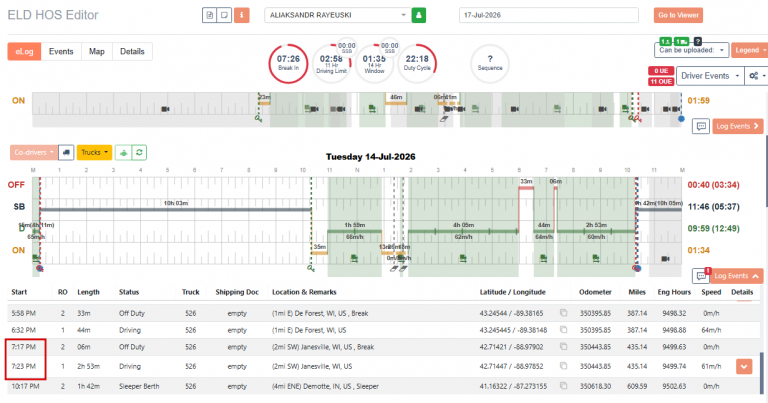The image size is (768, 403).
Task: Click the blue dot marker ending top timeline
Action: tap(681, 119)
